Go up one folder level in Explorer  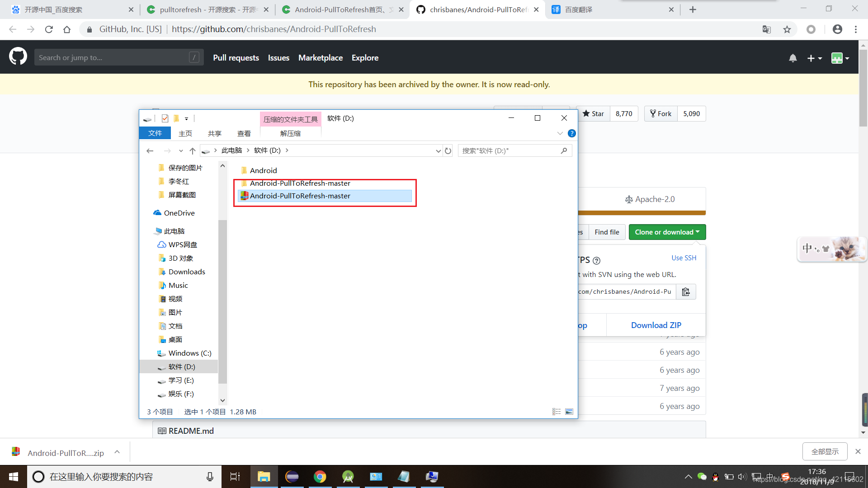pyautogui.click(x=193, y=151)
